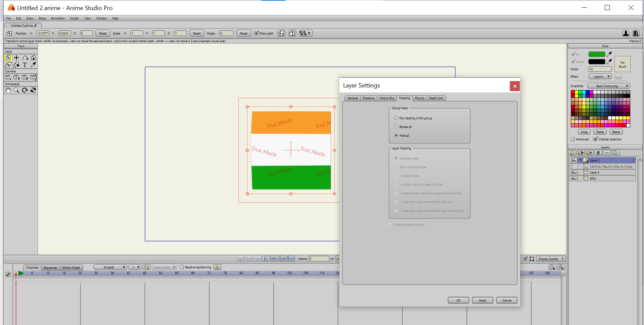Click the green Fill color swatch

596,54
